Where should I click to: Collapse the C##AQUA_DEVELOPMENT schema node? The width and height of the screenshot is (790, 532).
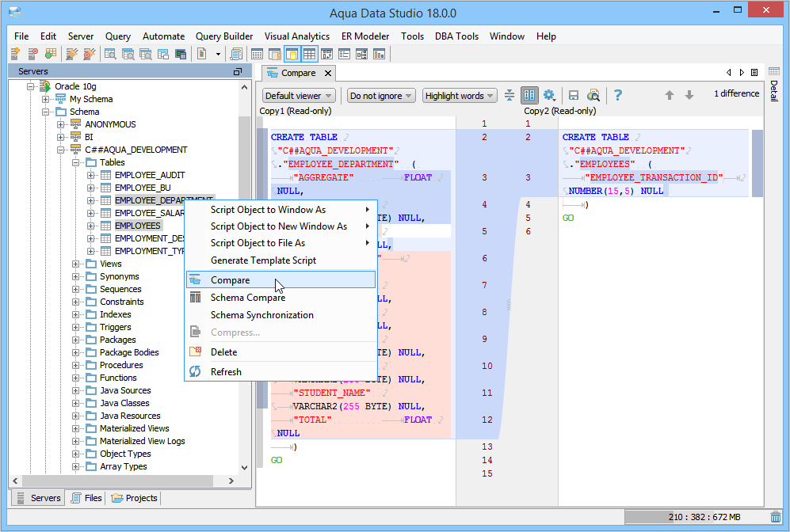[x=60, y=150]
